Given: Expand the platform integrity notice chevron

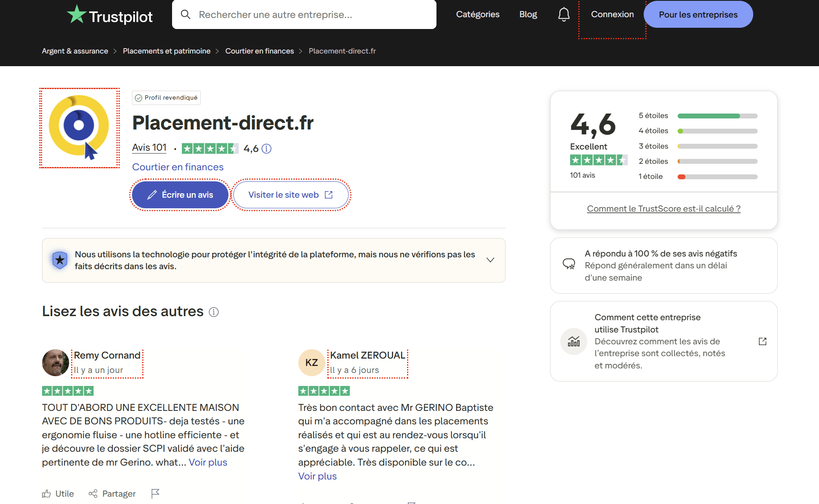Looking at the screenshot, I should point(490,260).
